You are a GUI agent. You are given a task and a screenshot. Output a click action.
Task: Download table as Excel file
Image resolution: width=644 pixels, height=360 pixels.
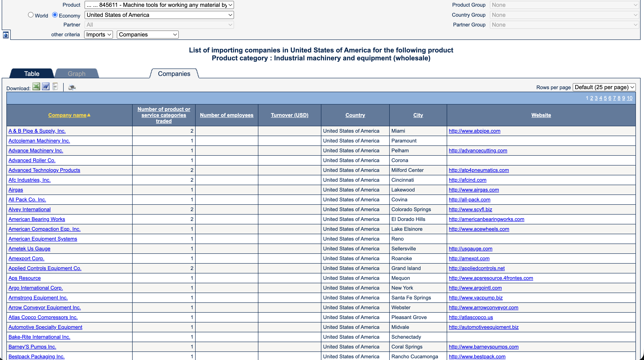click(36, 87)
